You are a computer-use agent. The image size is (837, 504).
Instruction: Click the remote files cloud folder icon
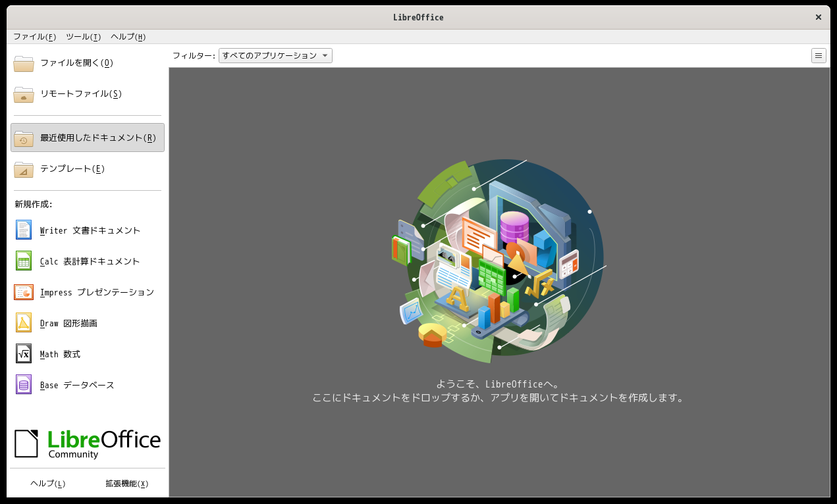tap(24, 94)
